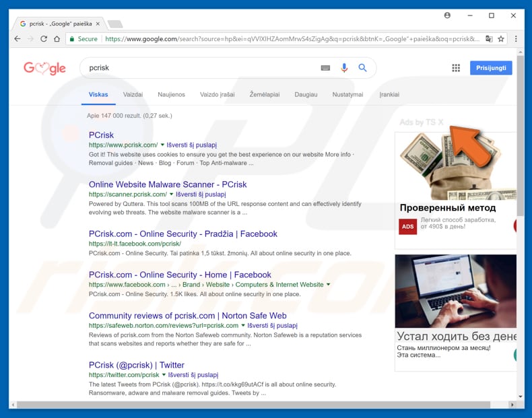The width and height of the screenshot is (532, 418).
Task: Click Išversti šį puslapį beside pcrisk.com URL
Action: 192,145
